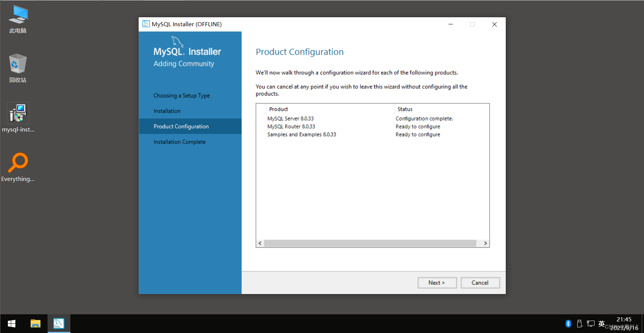
Task: Click the Status column header
Action: pos(441,109)
